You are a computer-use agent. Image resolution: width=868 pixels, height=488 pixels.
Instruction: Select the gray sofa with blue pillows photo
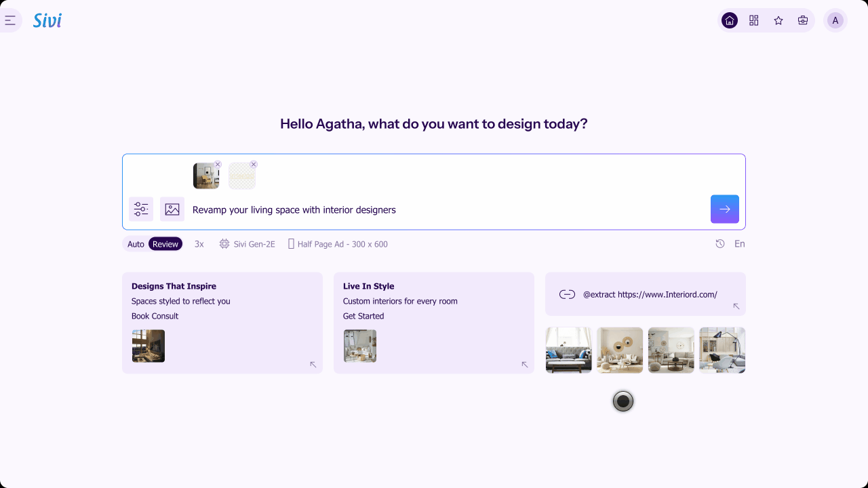(x=569, y=350)
